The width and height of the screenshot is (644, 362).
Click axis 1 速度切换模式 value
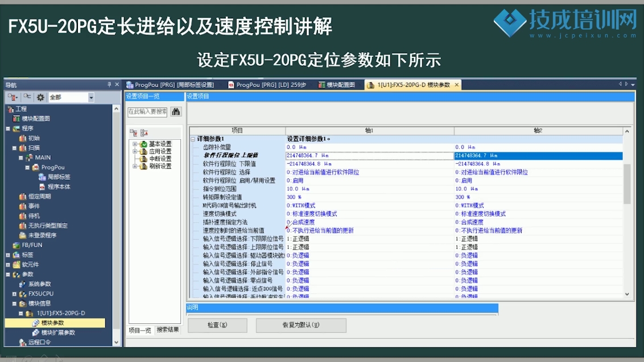370,214
